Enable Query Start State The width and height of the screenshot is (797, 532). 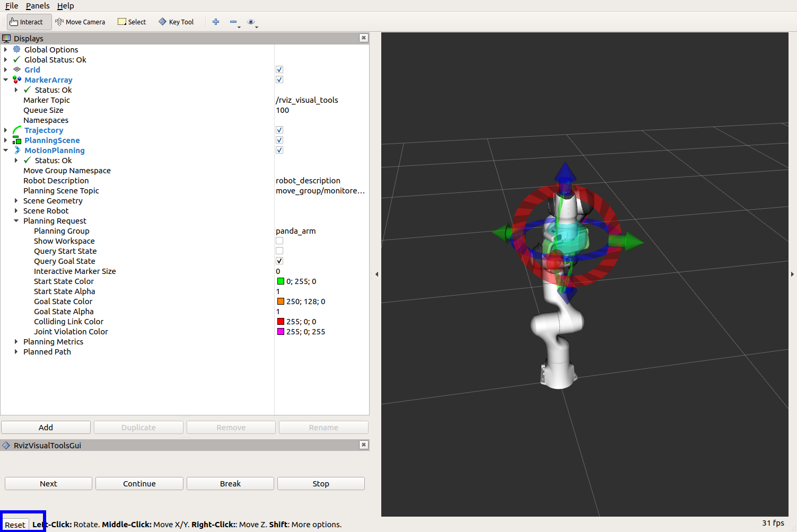click(x=279, y=251)
